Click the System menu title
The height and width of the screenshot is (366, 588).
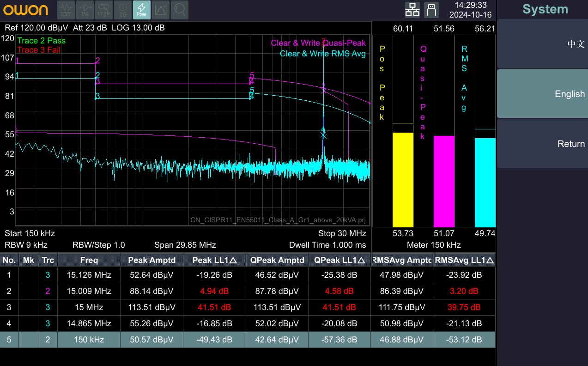[545, 9]
